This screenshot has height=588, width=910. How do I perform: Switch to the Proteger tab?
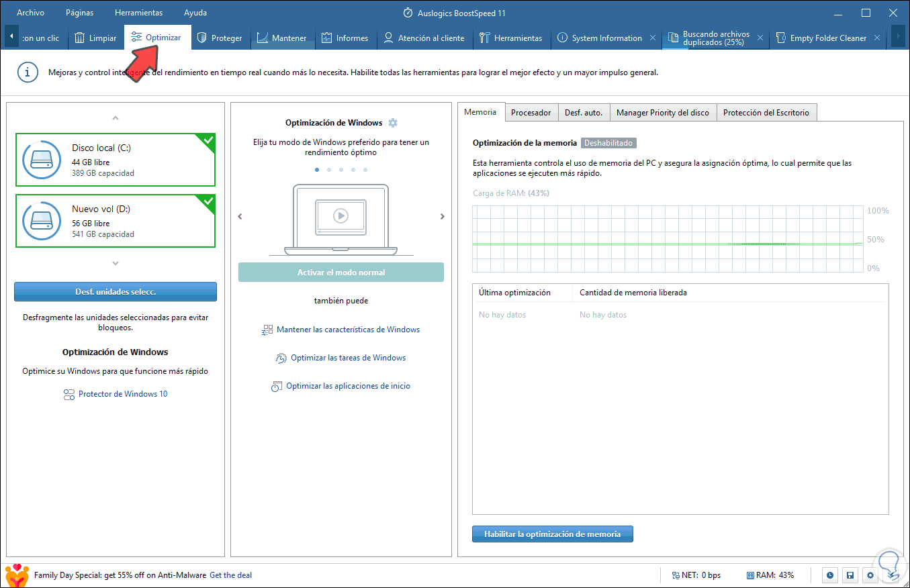219,38
